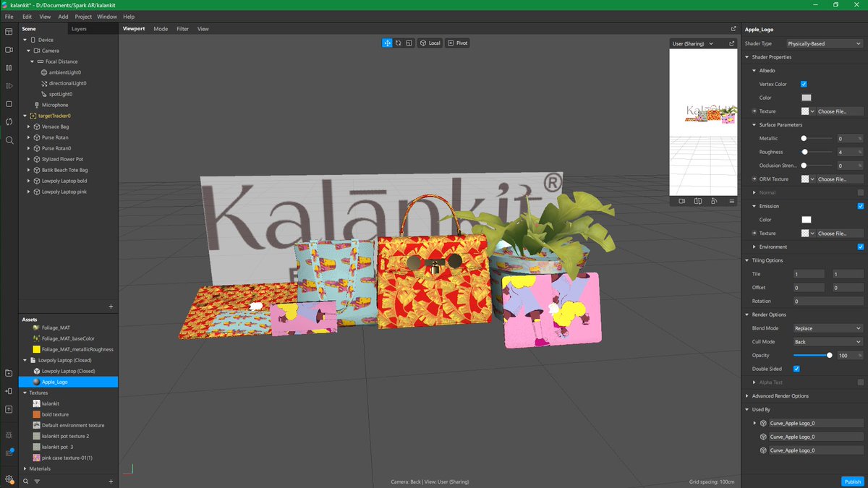Screen dimensions: 868x488
Task: Click the Opacity slider handle
Action: coord(830,355)
